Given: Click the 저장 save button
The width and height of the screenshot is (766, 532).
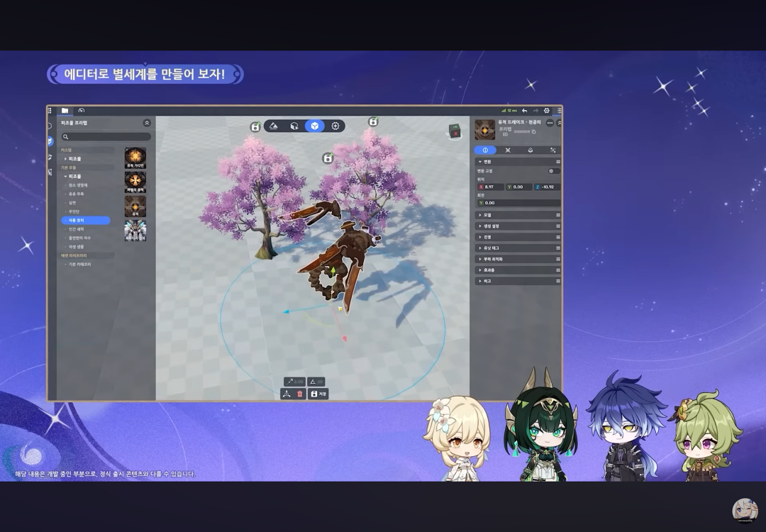Looking at the screenshot, I should click(x=318, y=394).
